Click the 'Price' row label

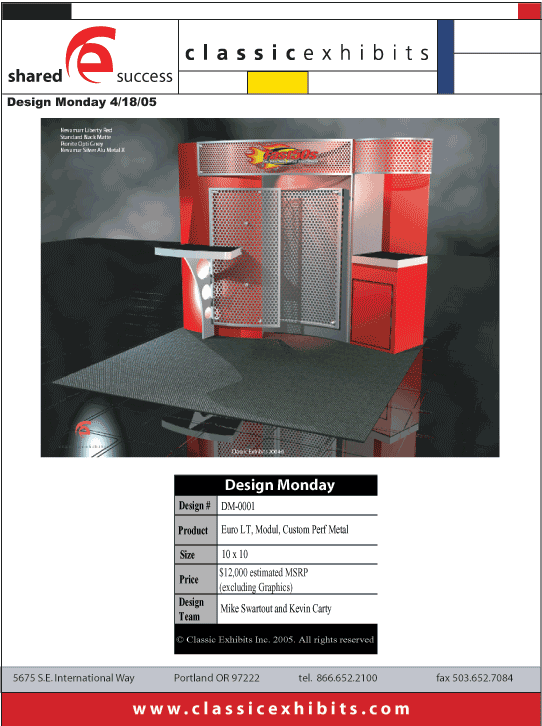click(189, 579)
